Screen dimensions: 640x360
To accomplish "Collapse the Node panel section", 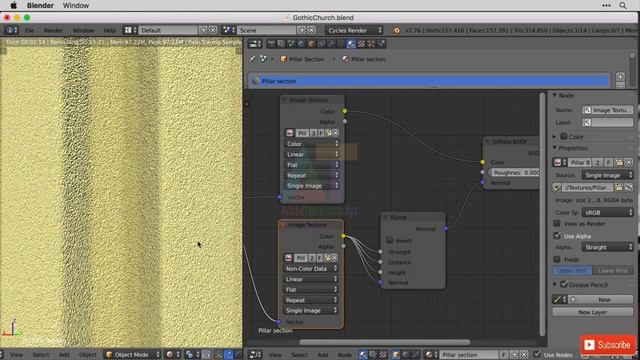I will (555, 95).
